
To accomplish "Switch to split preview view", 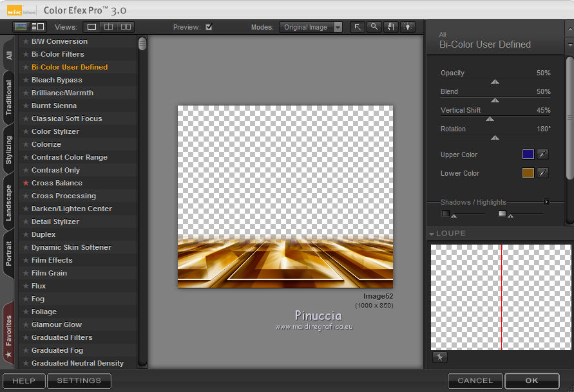I will click(109, 27).
